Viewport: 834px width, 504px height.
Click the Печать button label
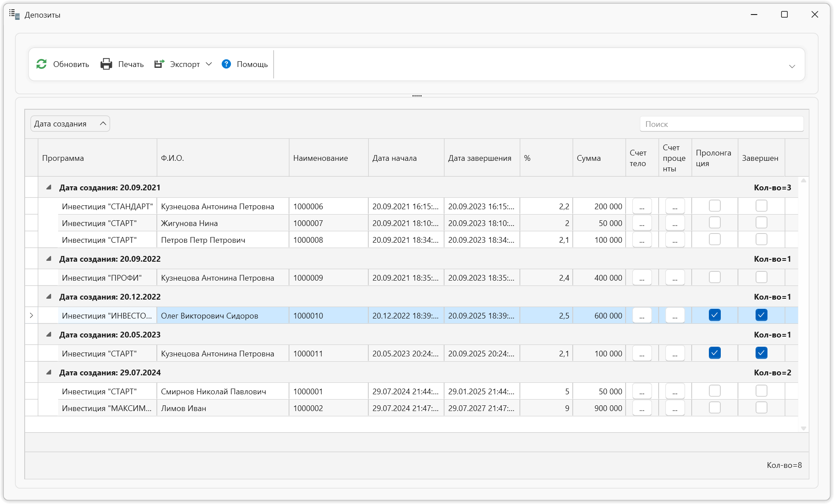point(131,64)
